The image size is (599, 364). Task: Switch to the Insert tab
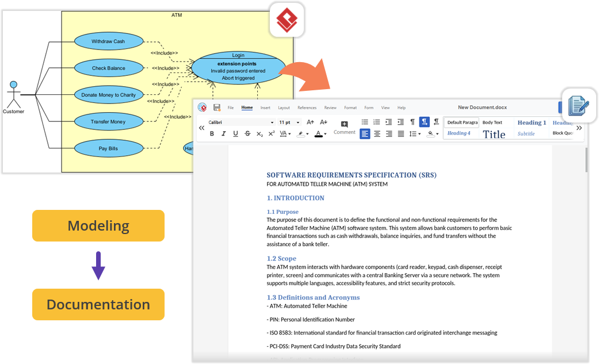pyautogui.click(x=265, y=108)
